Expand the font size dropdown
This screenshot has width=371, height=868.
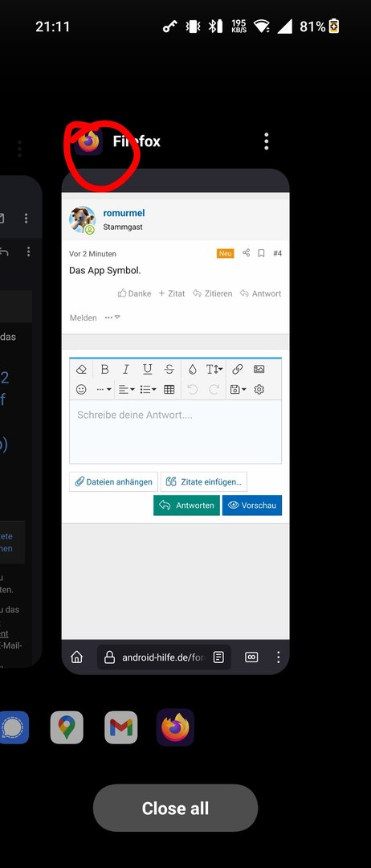tap(214, 369)
